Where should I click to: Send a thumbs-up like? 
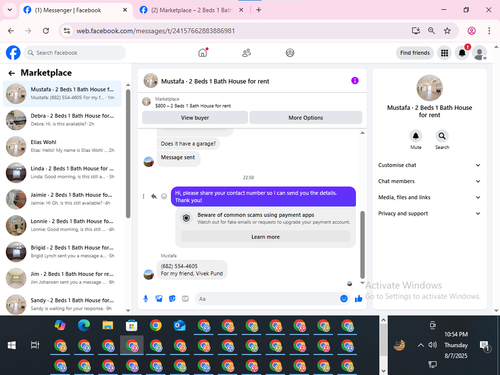click(x=359, y=299)
